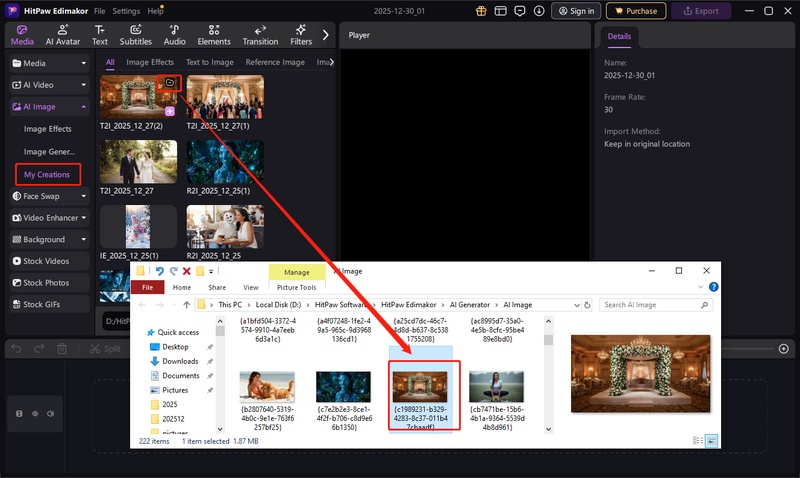Toggle the track mute speaker icon
The height and width of the screenshot is (478, 800).
50,413
